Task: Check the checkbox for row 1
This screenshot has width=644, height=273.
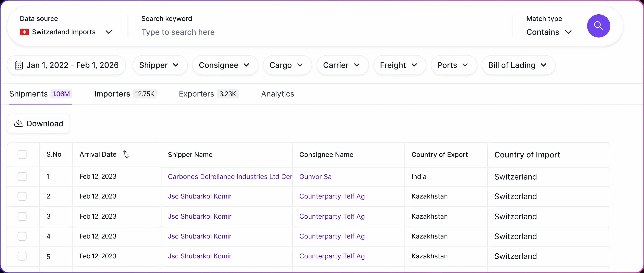Action: (x=22, y=177)
